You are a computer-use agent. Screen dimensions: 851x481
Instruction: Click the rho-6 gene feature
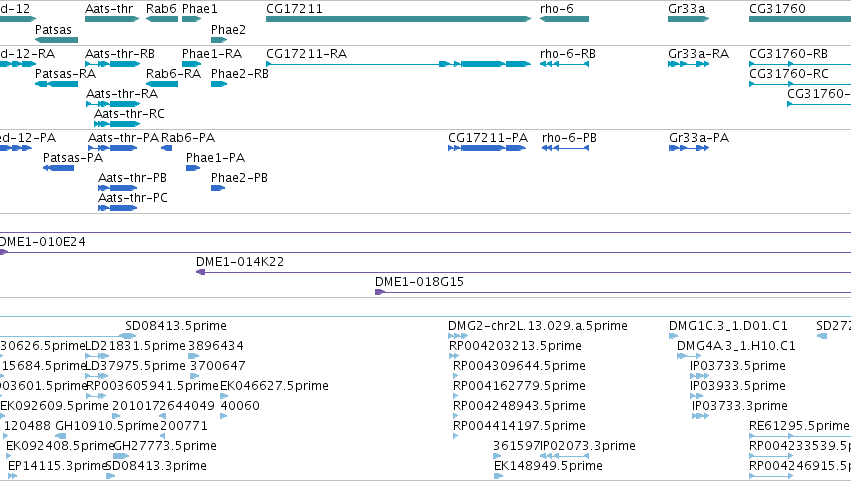pyautogui.click(x=564, y=19)
